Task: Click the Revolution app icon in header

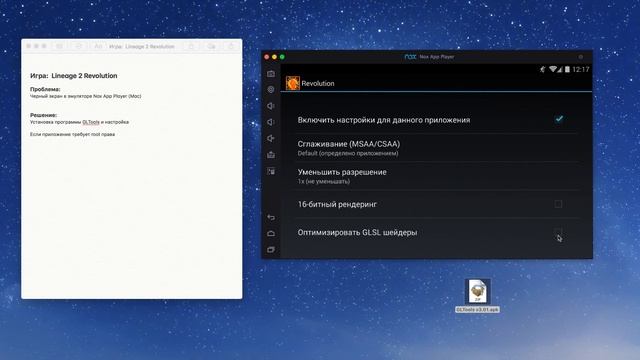Action: click(x=293, y=83)
